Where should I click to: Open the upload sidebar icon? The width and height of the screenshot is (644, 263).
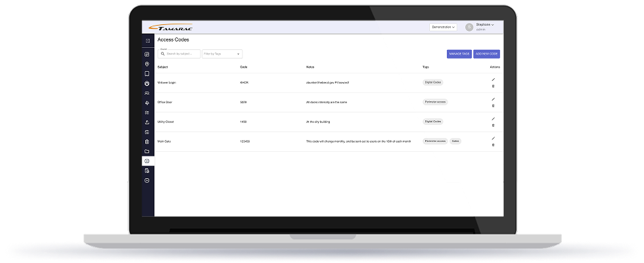point(147,122)
